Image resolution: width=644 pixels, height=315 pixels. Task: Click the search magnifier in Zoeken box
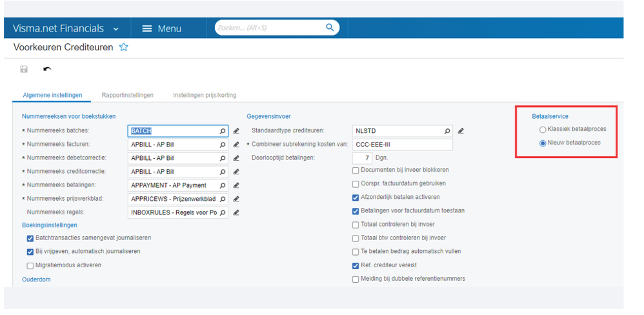(330, 28)
